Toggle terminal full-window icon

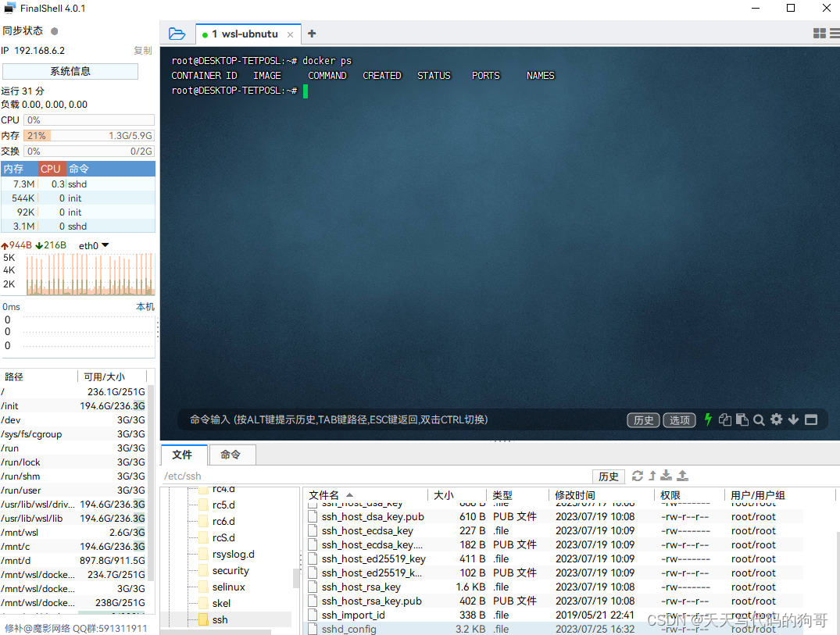[811, 419]
